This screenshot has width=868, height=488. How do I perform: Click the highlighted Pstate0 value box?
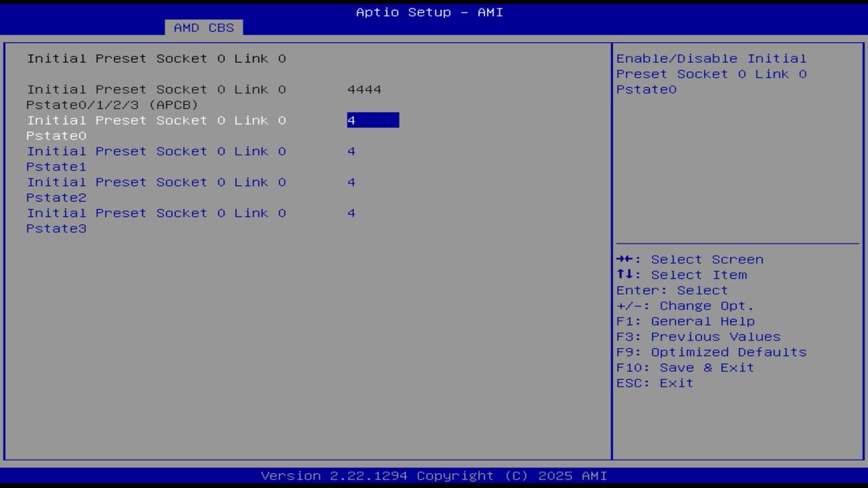tap(372, 120)
